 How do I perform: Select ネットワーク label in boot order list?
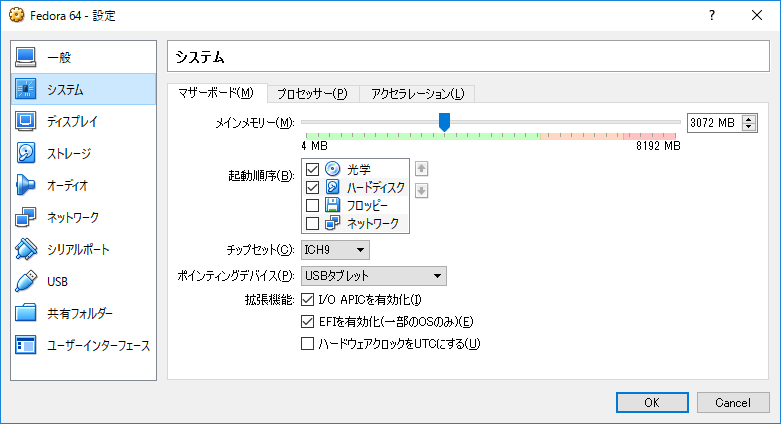[x=373, y=223]
